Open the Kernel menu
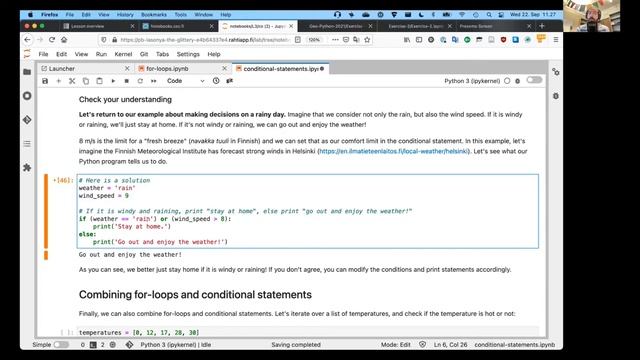The image size is (640, 360). [x=123, y=54]
